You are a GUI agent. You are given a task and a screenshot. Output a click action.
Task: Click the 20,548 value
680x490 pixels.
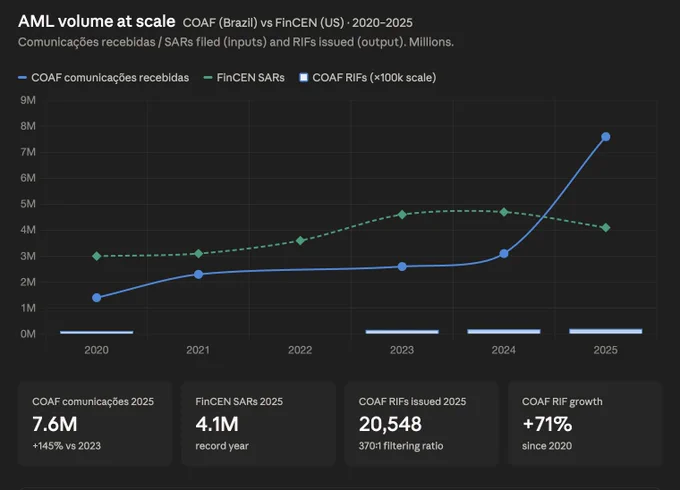pos(390,424)
